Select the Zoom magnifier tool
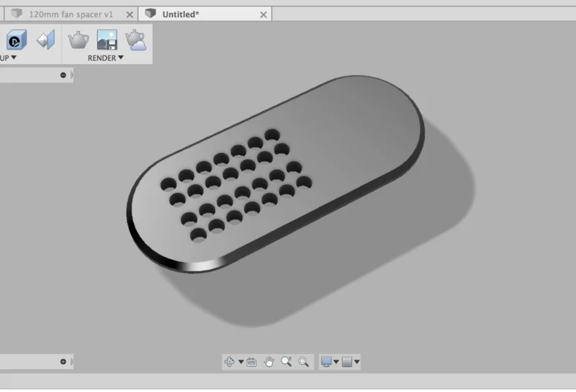Viewport: 576px width, 392px height. click(286, 362)
